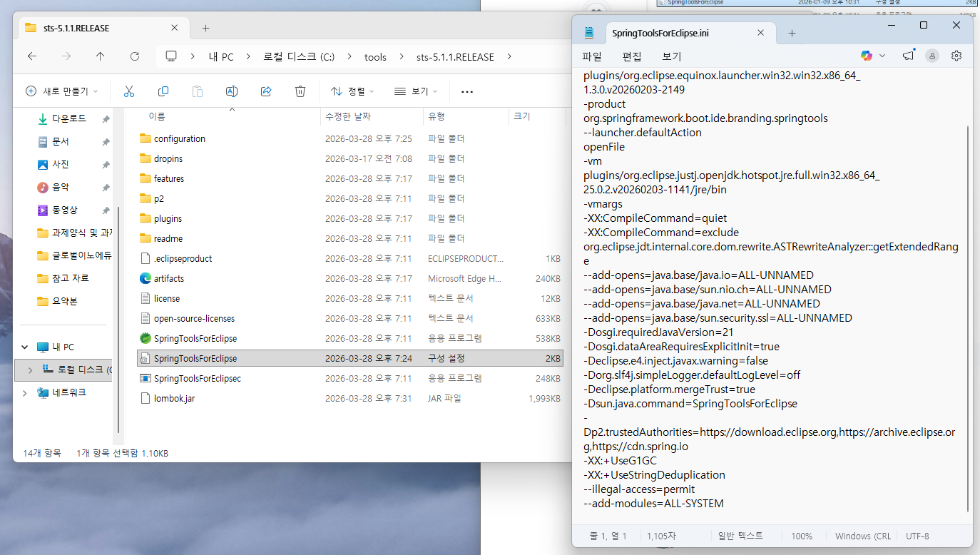Expand the 로컬 디스크 (C:) tree node

pos(30,370)
